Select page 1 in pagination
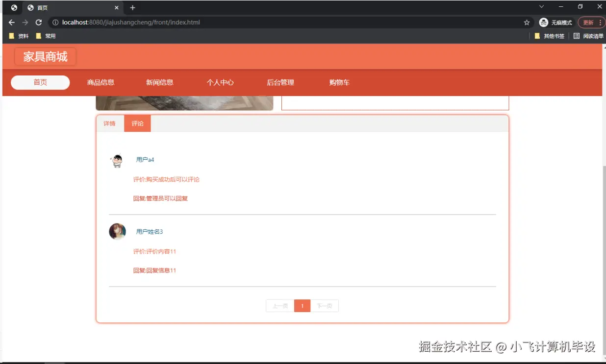This screenshot has height=364, width=606. [302, 306]
